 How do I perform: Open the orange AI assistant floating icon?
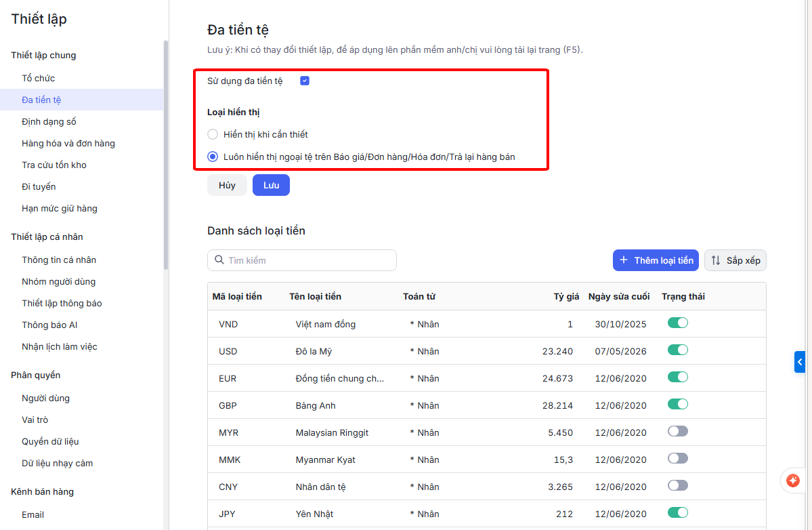793,481
